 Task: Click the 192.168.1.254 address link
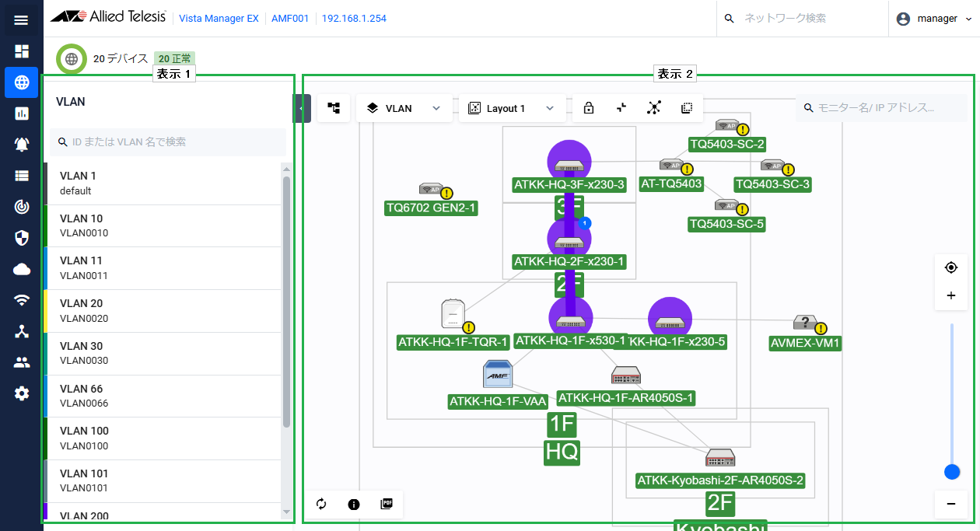(x=354, y=19)
